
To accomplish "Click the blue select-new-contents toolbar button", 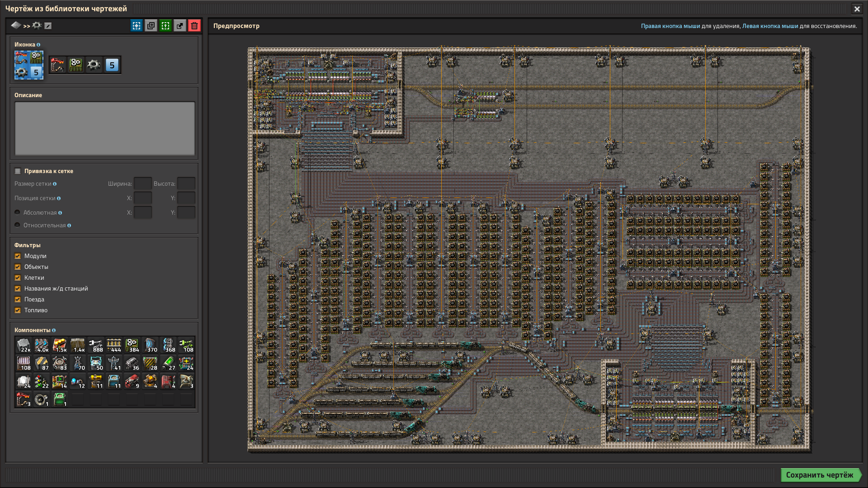I will point(137,26).
